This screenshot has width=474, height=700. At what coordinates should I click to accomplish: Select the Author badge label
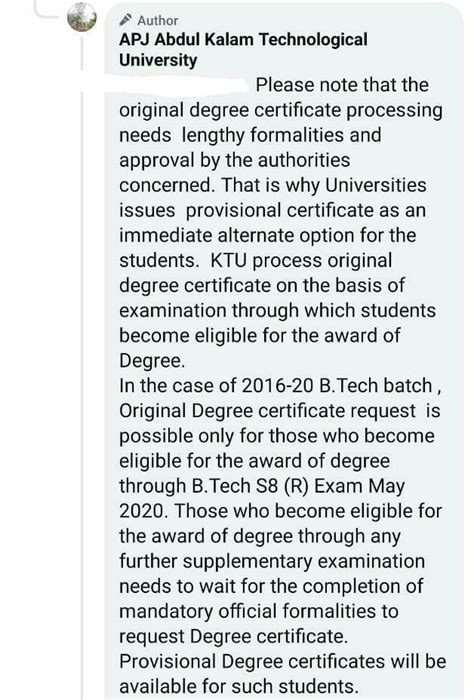(x=158, y=21)
